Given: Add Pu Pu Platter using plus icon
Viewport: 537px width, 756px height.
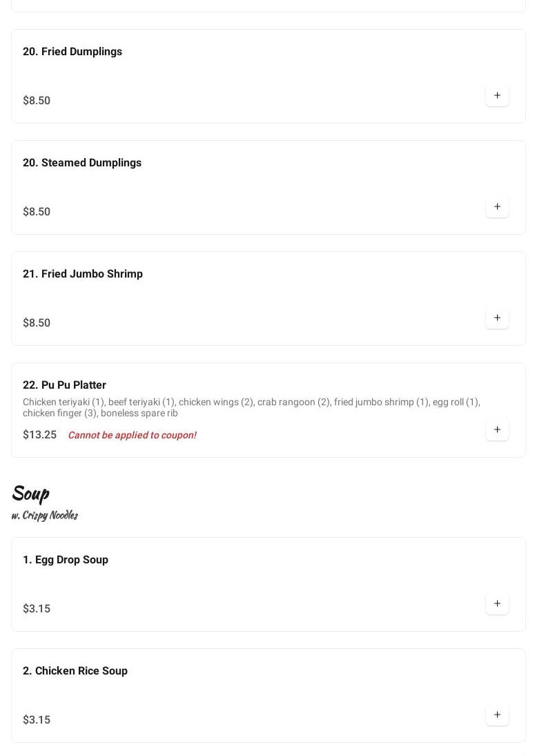Looking at the screenshot, I should click(x=497, y=429).
